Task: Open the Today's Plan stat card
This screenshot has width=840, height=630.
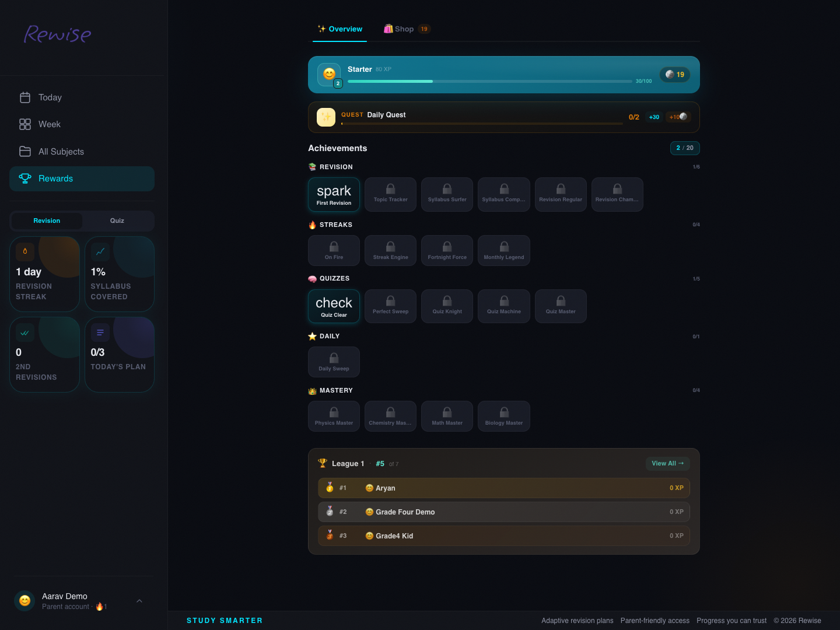Action: tap(120, 355)
